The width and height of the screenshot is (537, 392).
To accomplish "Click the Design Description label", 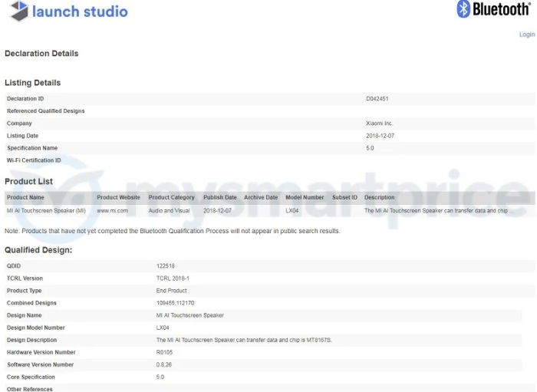I will (32, 340).
